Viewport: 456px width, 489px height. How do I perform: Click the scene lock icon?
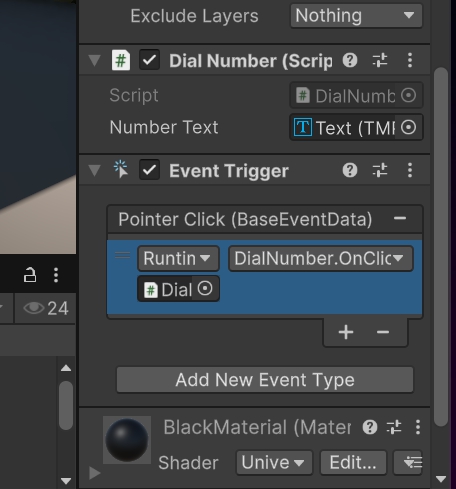pos(30,275)
